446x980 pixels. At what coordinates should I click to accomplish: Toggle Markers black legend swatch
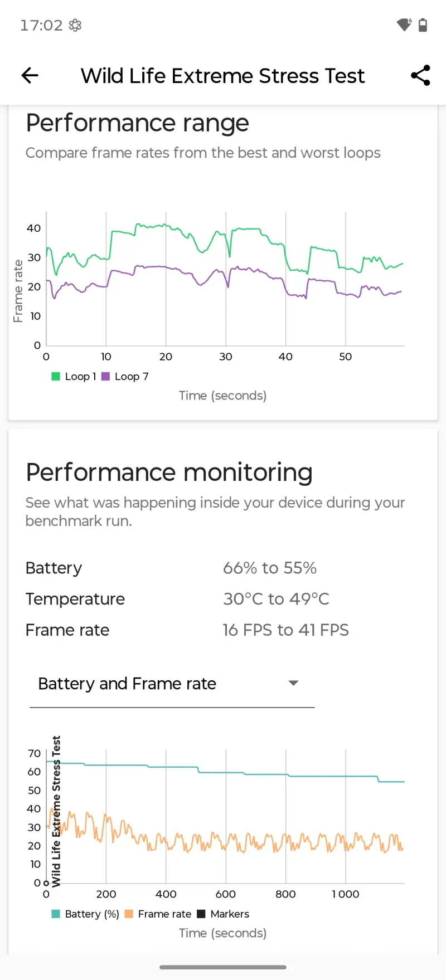tap(201, 914)
